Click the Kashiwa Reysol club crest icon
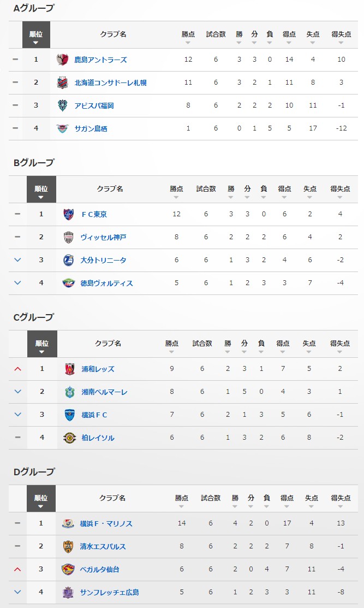 (x=70, y=438)
